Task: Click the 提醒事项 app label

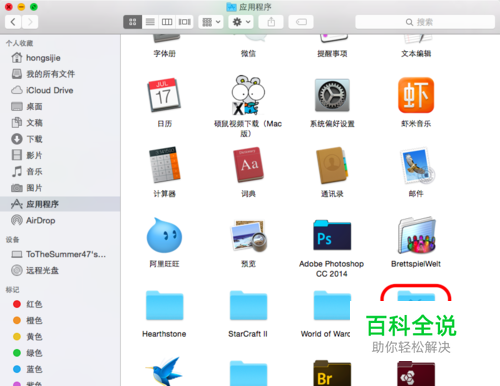Action: click(332, 54)
